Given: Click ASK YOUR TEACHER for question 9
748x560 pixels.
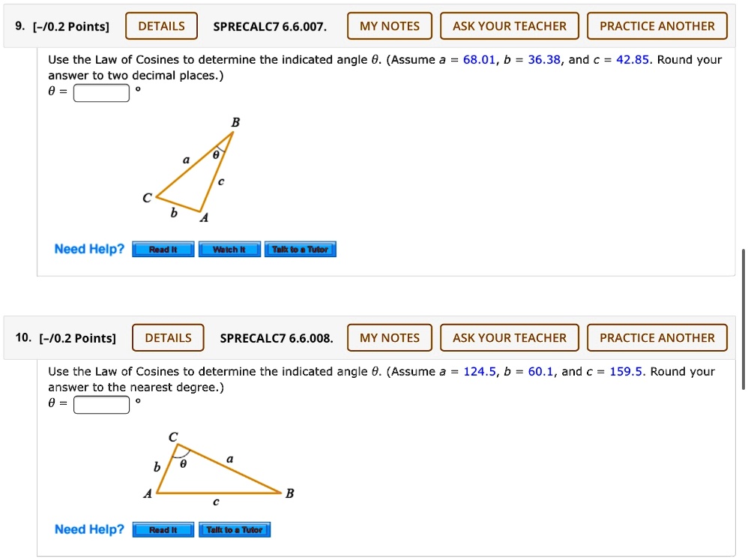Looking at the screenshot, I should (x=509, y=25).
